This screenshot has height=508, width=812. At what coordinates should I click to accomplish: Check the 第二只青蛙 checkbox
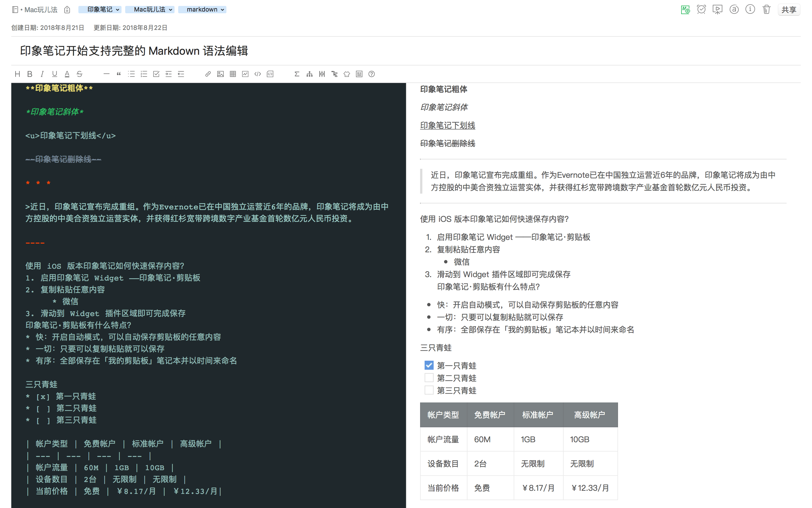[x=429, y=378]
